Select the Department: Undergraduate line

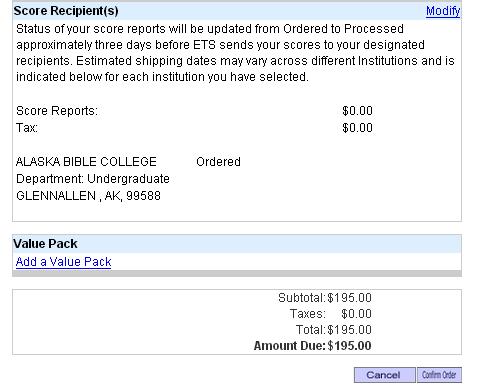tap(93, 179)
